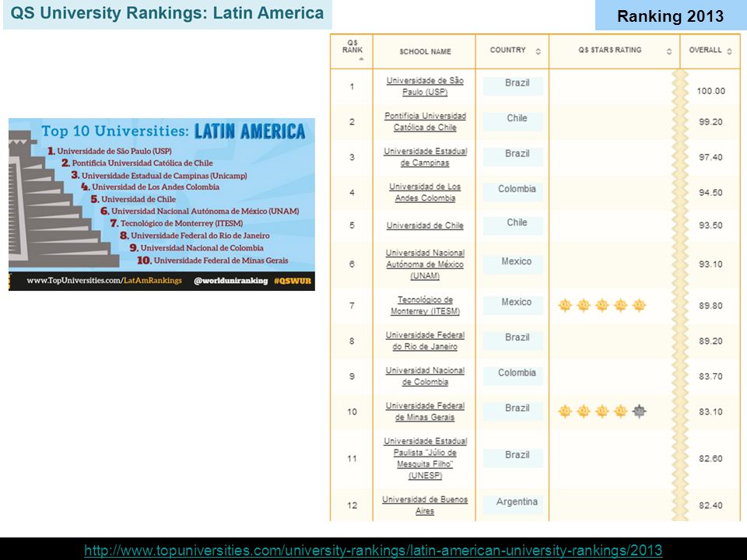Click the overall score 100.00
The image size is (747, 560).
710,91
